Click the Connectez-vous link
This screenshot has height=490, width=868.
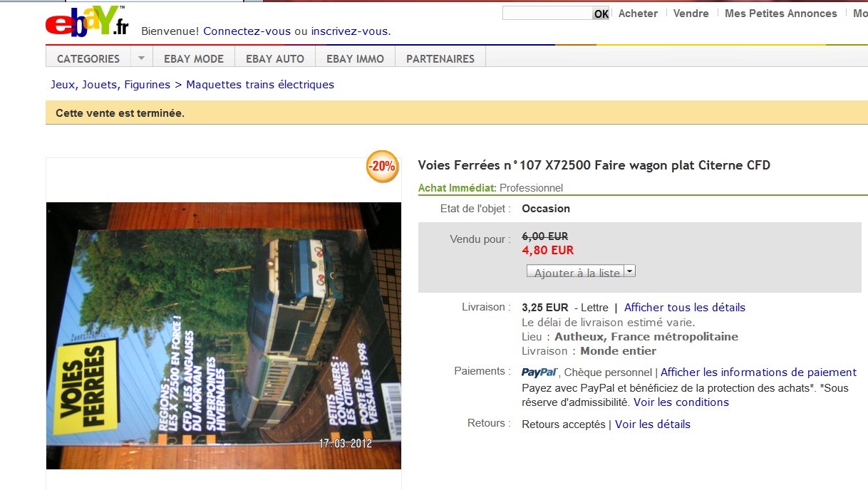coord(247,31)
